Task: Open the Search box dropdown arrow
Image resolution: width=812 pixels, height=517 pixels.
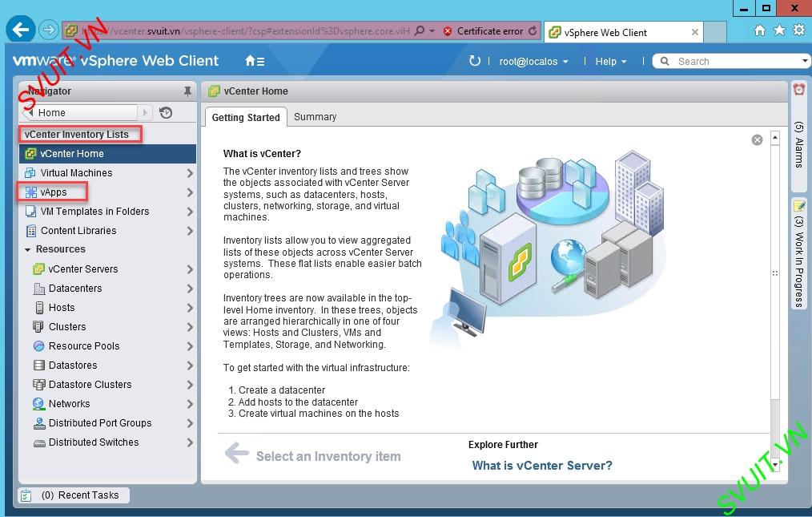Action: tap(805, 61)
